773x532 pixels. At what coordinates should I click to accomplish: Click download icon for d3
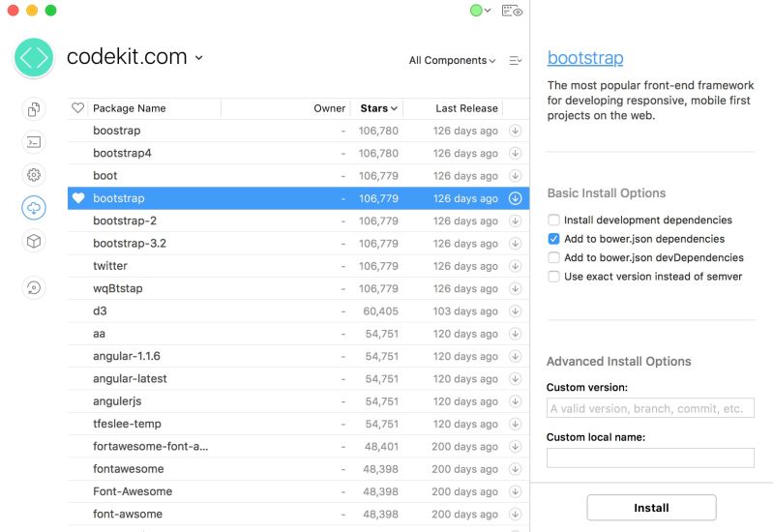(x=515, y=311)
